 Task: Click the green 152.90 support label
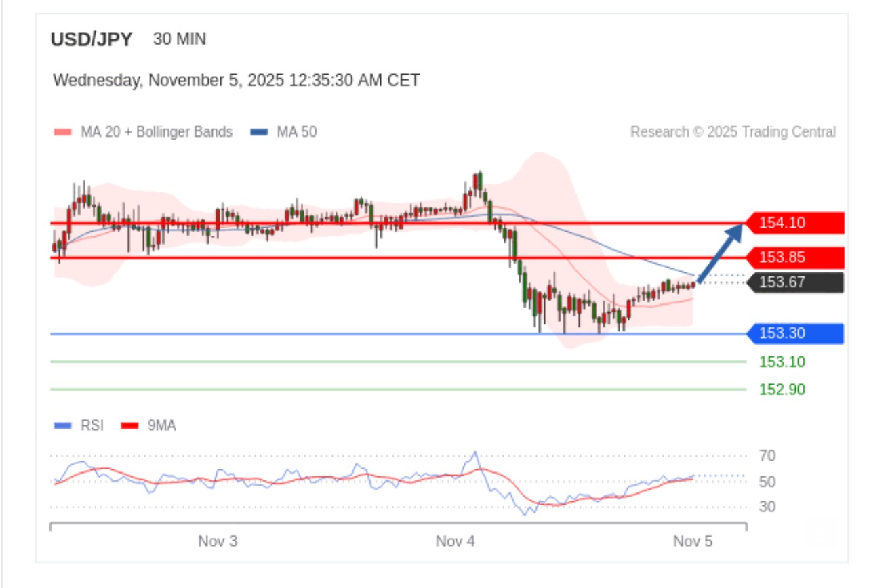782,390
